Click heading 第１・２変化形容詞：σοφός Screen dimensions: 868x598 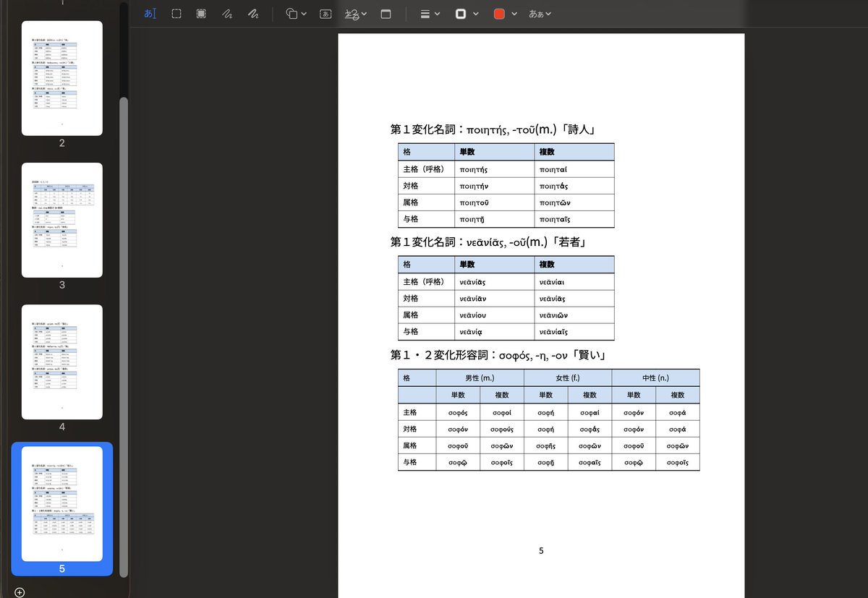click(x=498, y=355)
